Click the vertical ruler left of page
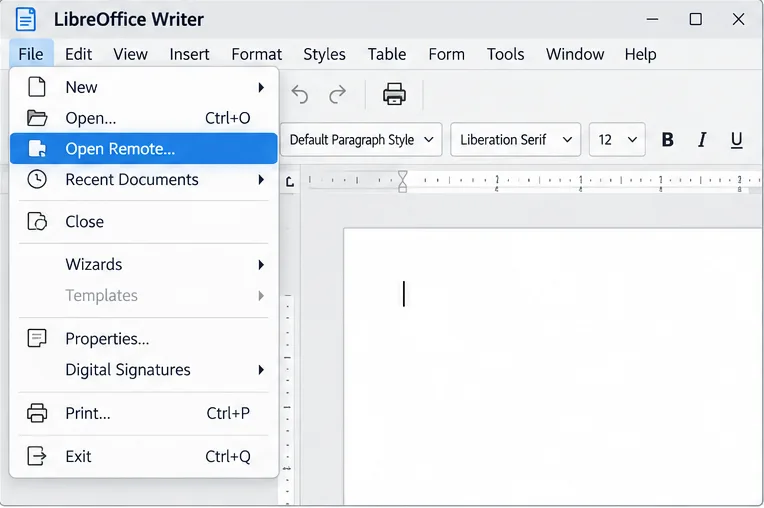The height and width of the screenshot is (508, 764). 287,399
